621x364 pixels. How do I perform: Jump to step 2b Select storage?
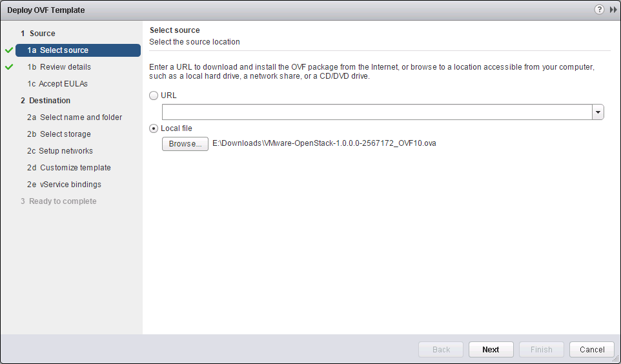coord(59,134)
